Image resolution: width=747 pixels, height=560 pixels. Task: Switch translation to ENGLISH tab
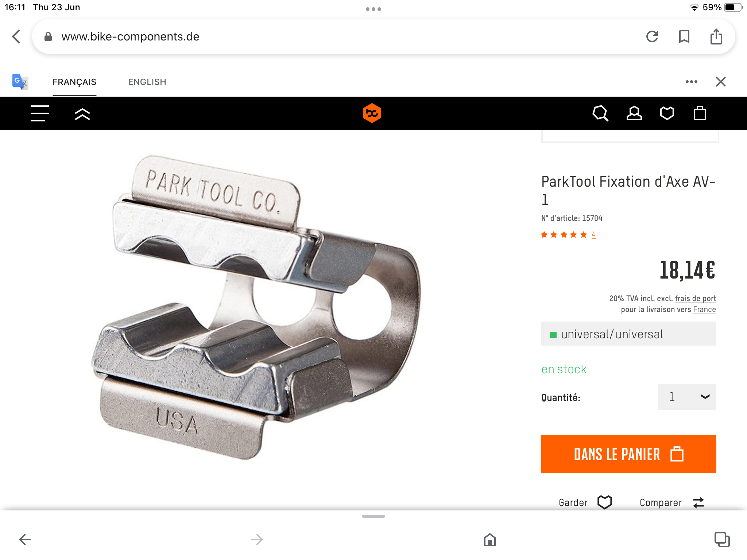coord(147,82)
